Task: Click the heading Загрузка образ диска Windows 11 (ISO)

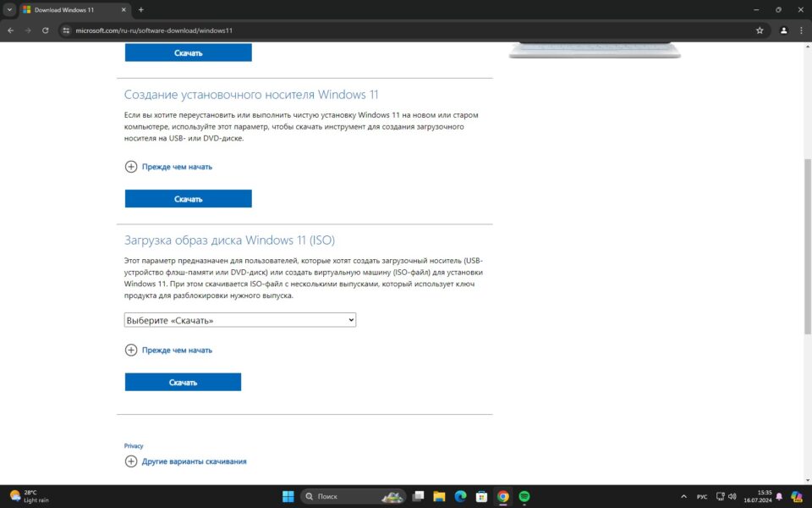Action: point(229,240)
